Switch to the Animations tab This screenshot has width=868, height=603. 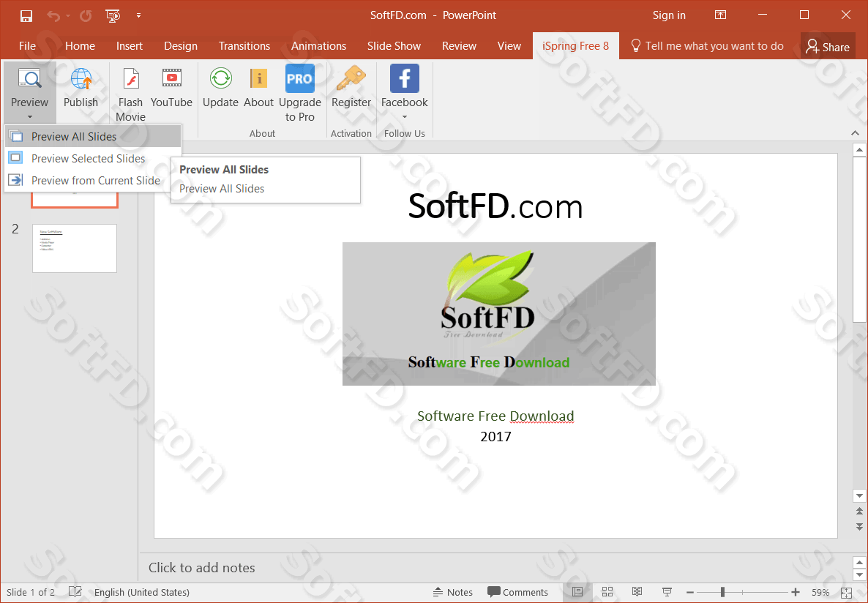point(319,46)
